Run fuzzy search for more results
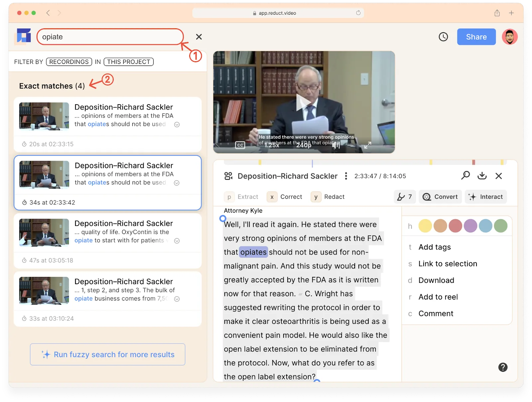The height and width of the screenshot is (402, 532). (108, 354)
